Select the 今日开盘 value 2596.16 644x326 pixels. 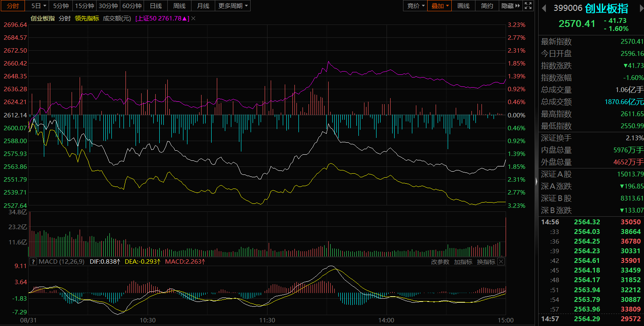pyautogui.click(x=632, y=53)
